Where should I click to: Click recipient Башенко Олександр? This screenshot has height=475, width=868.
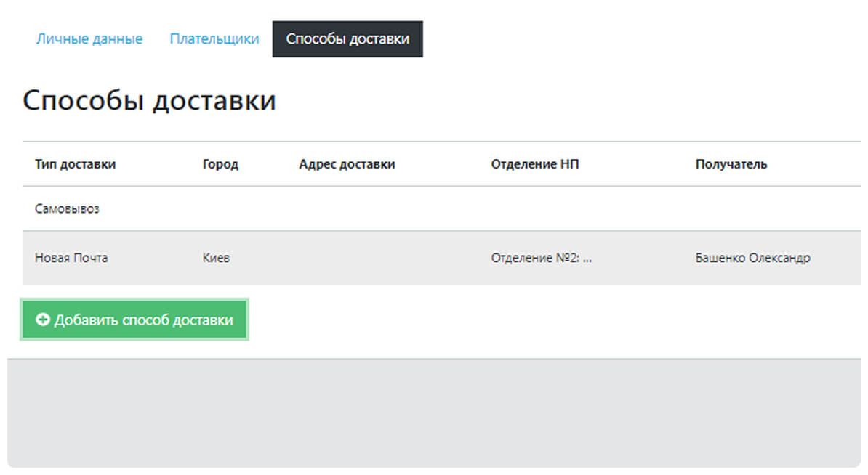coord(752,258)
